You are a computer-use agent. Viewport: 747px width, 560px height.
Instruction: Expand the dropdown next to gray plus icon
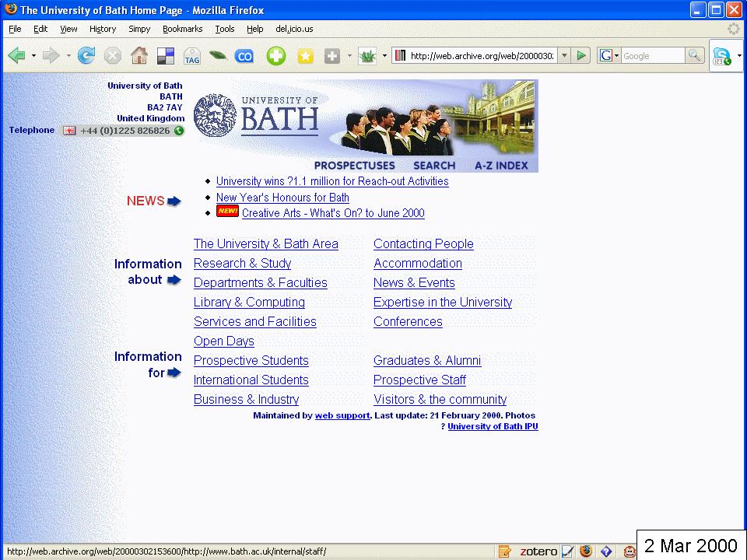tap(349, 56)
